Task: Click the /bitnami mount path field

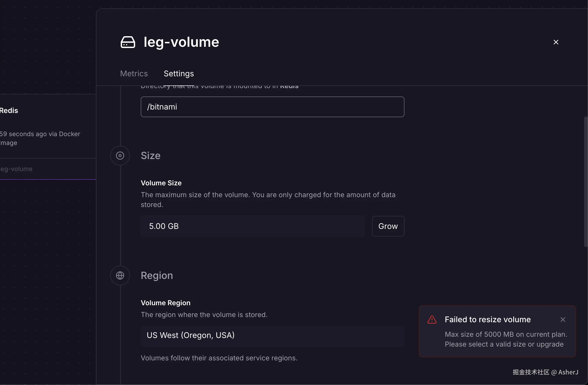Action: 272,107
